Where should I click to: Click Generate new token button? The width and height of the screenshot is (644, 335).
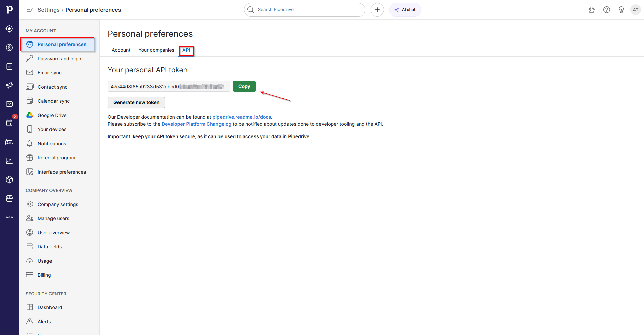(136, 102)
